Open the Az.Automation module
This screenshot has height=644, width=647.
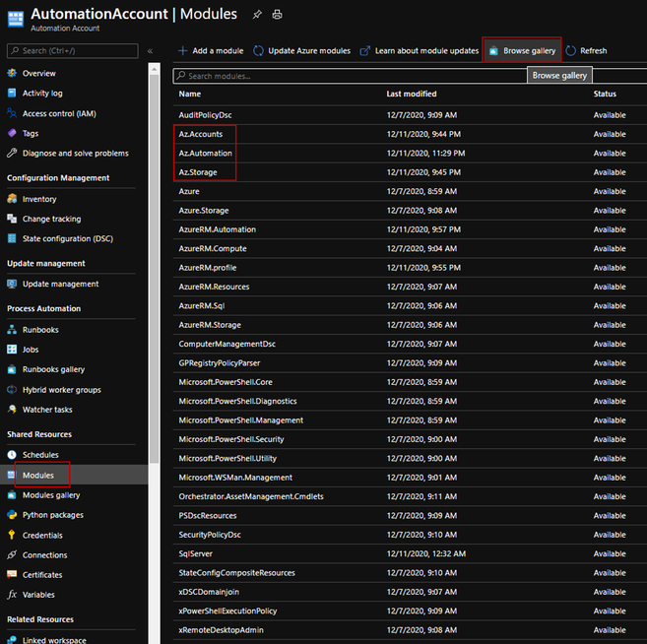[x=205, y=153]
